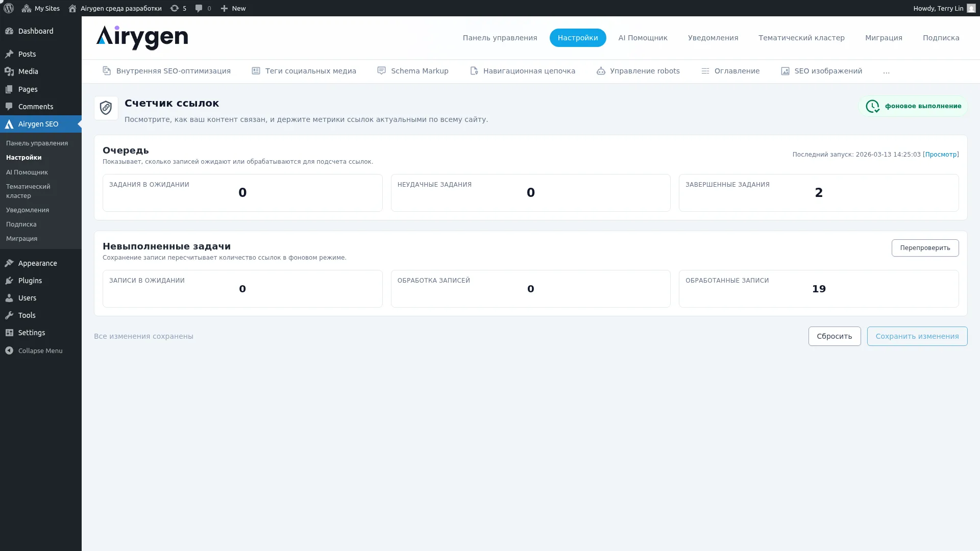This screenshot has height=551, width=980.
Task: Click the background execution clock icon
Action: pos(873,106)
